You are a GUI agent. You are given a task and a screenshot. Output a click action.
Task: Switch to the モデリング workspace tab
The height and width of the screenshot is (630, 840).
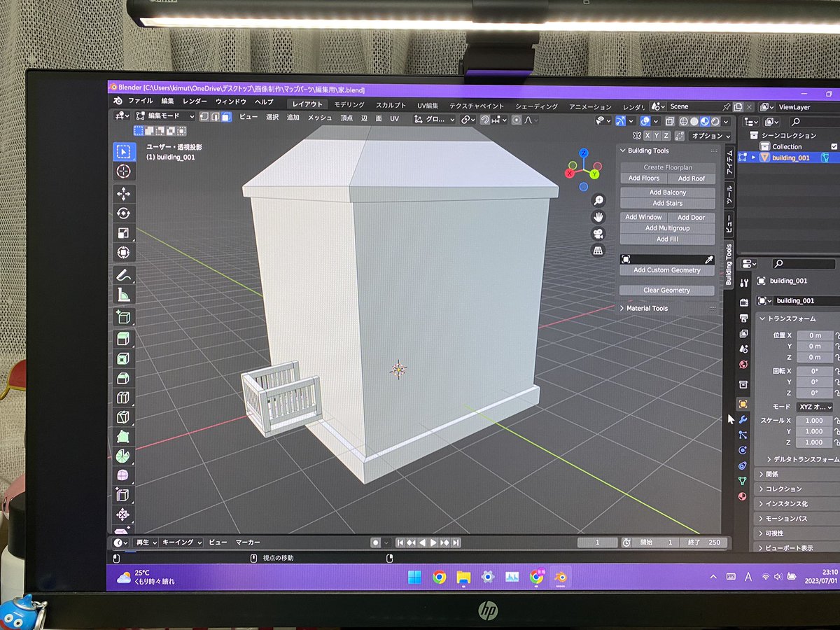coord(349,105)
